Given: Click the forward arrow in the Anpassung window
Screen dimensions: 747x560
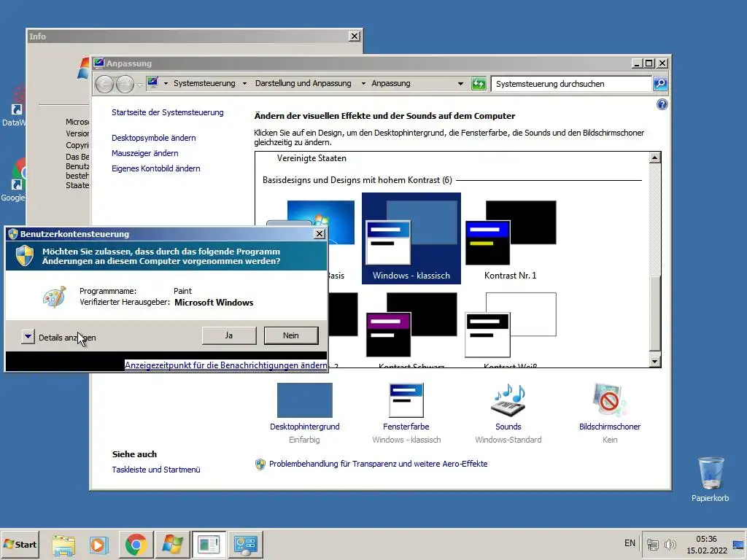Looking at the screenshot, I should pos(125,85).
